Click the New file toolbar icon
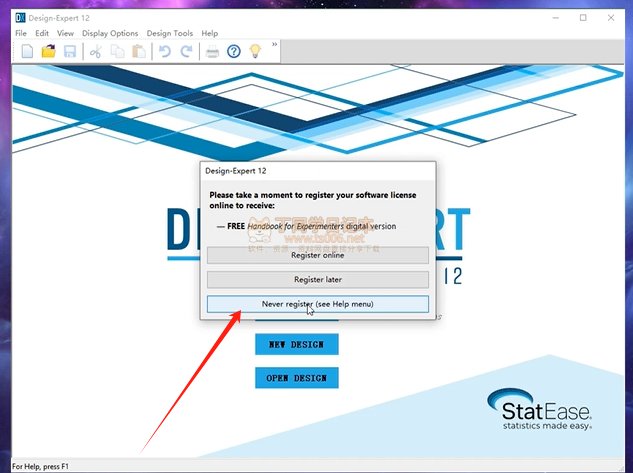The height and width of the screenshot is (473, 633). click(27, 51)
